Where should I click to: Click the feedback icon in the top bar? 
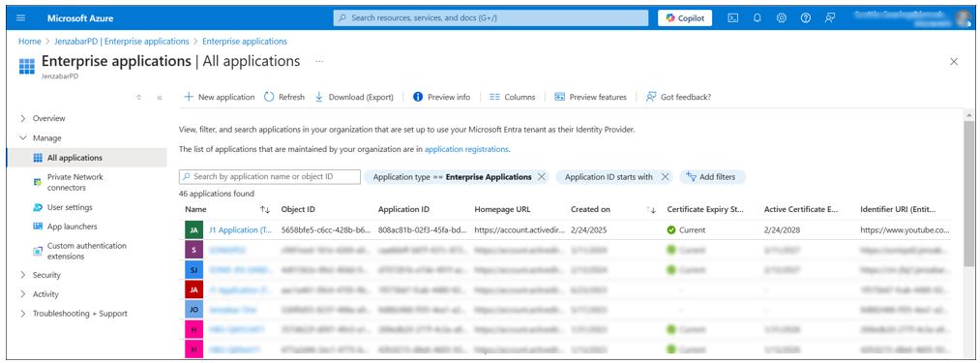(830, 18)
